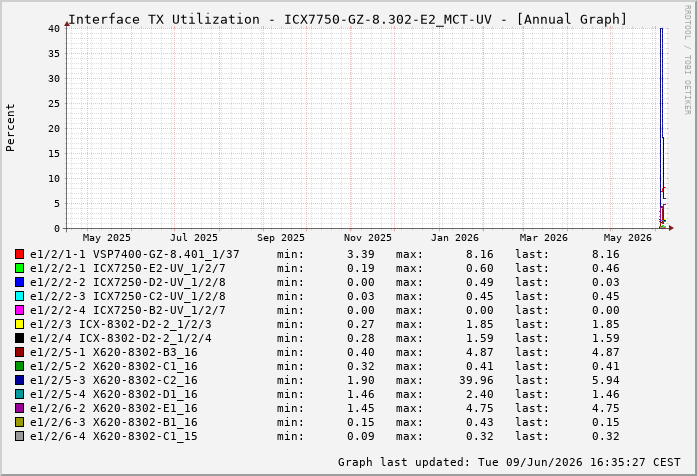Click the gray swatch for X620-8302-C1_15
697x476 pixels.
19,436
